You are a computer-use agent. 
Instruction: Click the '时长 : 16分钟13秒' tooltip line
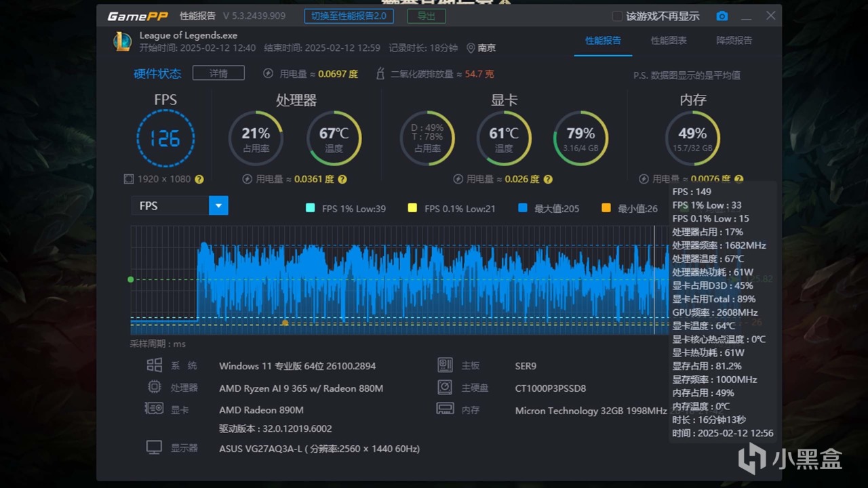(x=709, y=420)
